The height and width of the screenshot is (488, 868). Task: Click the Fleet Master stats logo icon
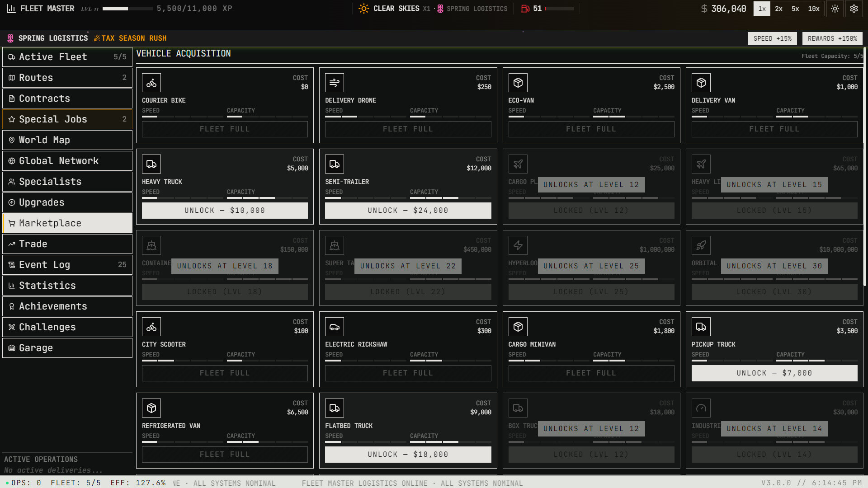(x=11, y=9)
